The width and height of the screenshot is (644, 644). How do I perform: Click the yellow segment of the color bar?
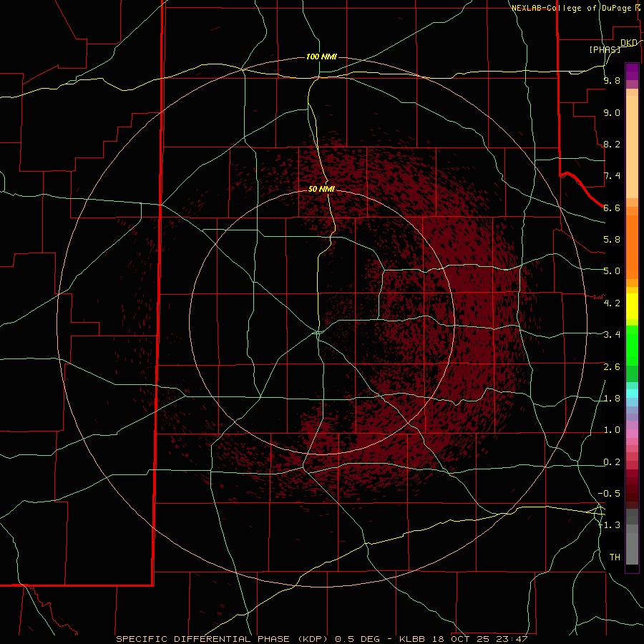point(632,306)
